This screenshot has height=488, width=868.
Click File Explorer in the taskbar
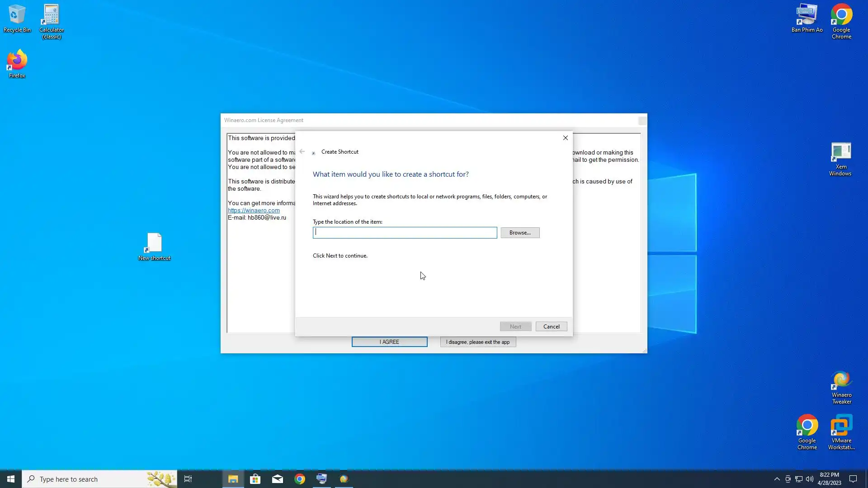[233, 479]
